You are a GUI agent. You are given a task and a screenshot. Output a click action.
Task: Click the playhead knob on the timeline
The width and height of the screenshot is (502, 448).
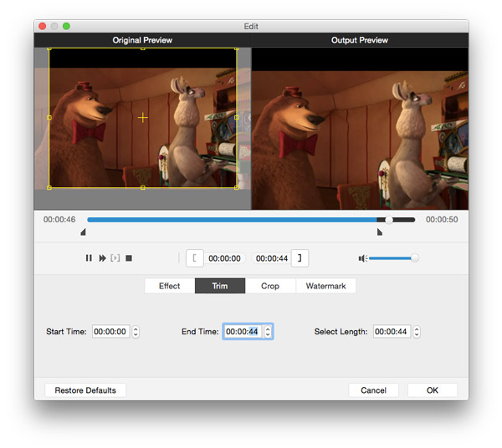[389, 220]
